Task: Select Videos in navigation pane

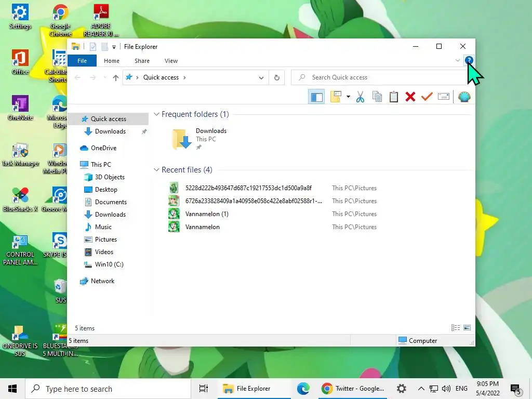Action: (104, 252)
